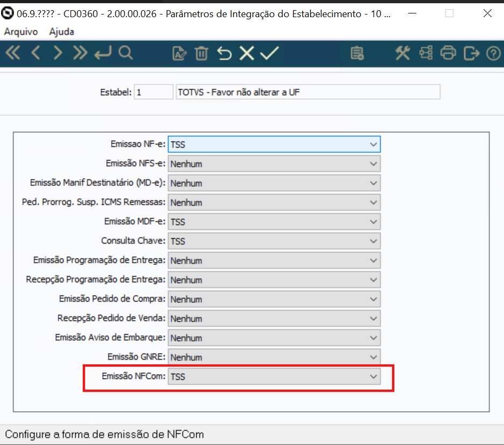Open the Arquivo menu
The width and height of the screenshot is (504, 445).
coord(21,32)
